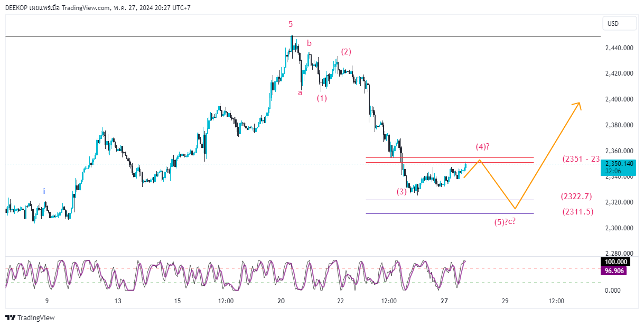Select the 2,380.000 price axis label
Image resolution: width=644 pixels, height=327 pixels.
tap(619, 125)
